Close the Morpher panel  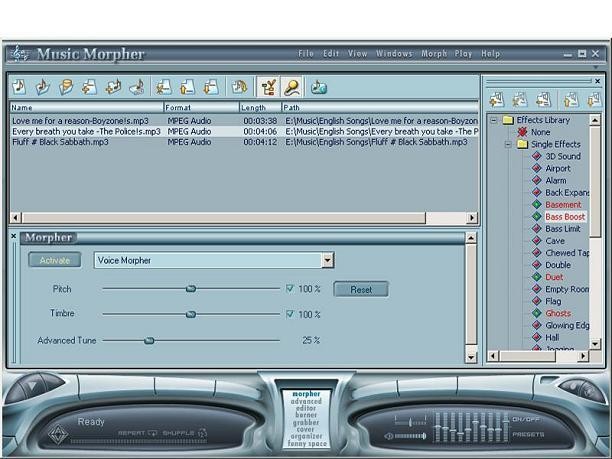[13, 236]
